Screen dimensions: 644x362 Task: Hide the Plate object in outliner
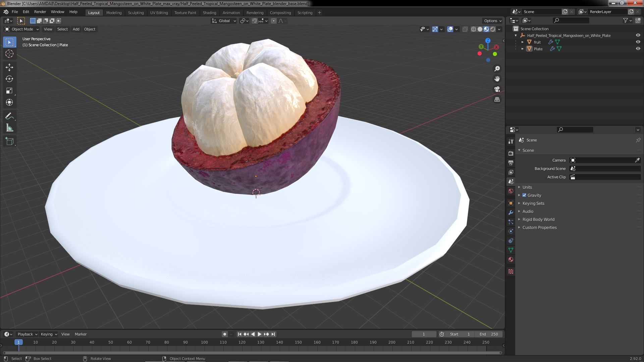click(x=638, y=49)
